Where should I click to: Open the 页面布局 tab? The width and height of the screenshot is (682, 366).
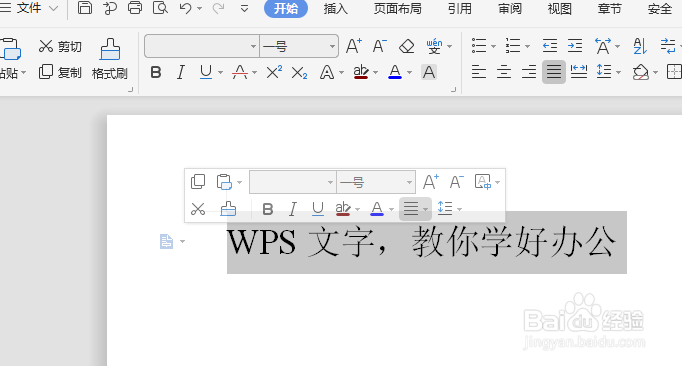398,8
